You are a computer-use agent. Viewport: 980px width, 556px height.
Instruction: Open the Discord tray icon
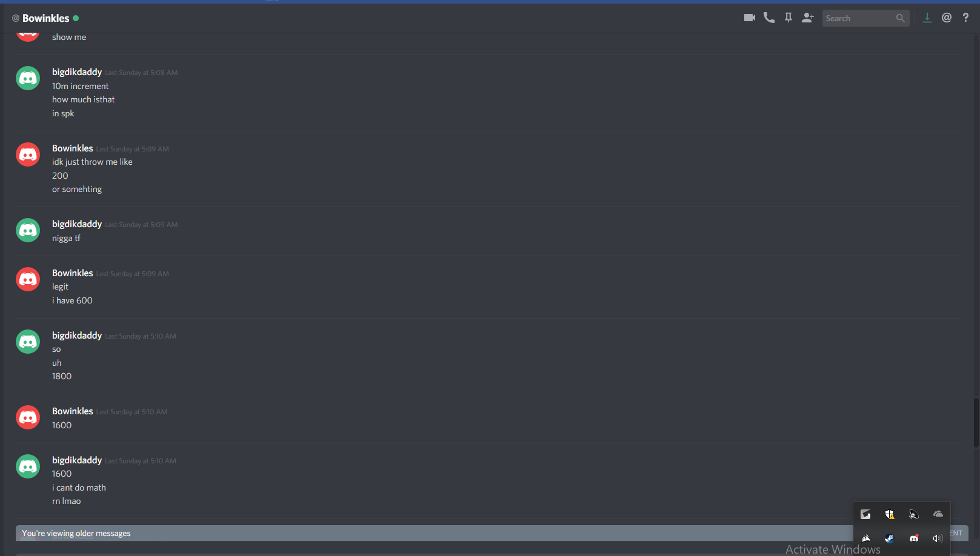point(914,538)
